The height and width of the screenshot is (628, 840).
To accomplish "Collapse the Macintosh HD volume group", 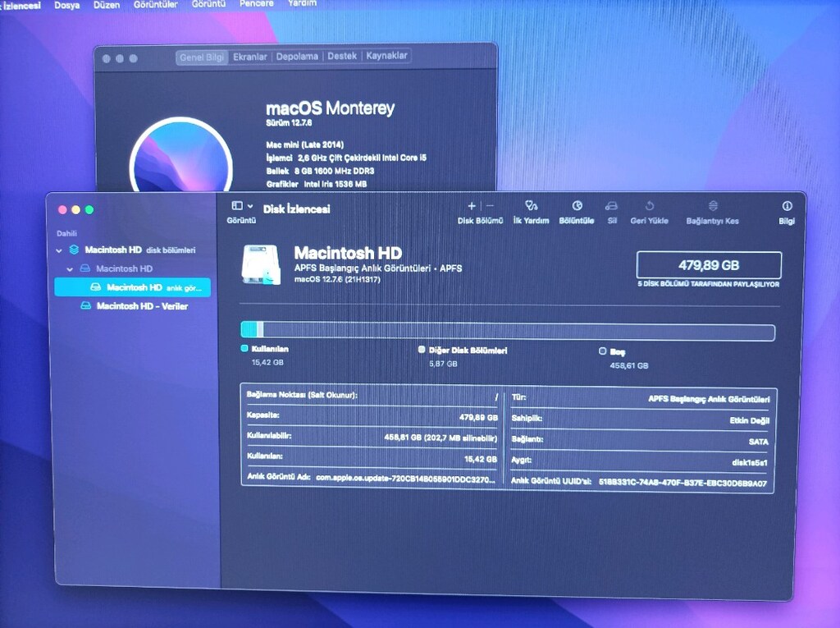I will (x=70, y=269).
